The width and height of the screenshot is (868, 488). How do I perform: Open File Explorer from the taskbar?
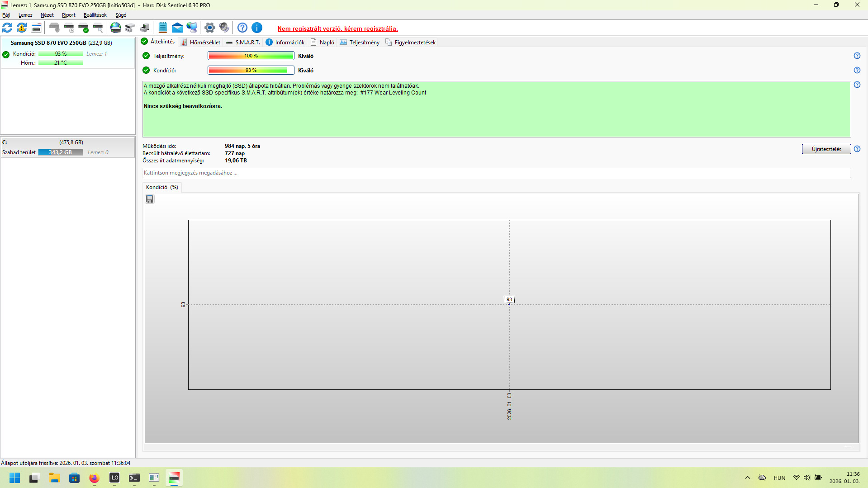(x=55, y=478)
